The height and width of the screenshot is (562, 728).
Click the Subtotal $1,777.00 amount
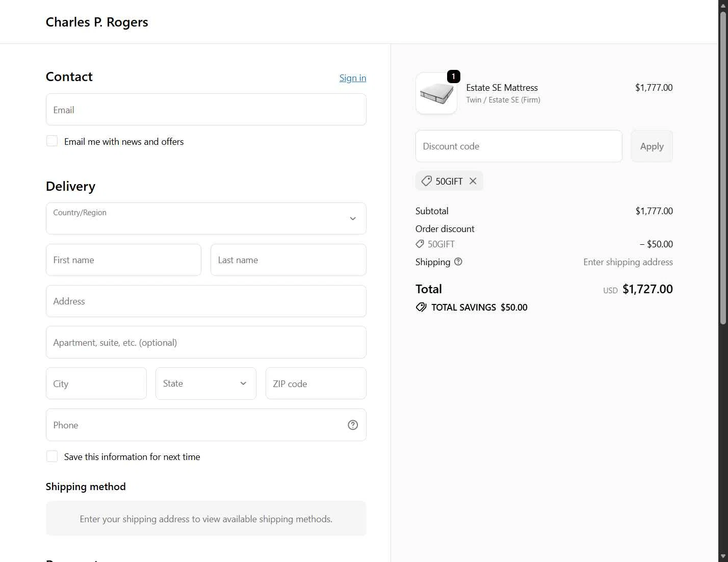[x=654, y=211]
